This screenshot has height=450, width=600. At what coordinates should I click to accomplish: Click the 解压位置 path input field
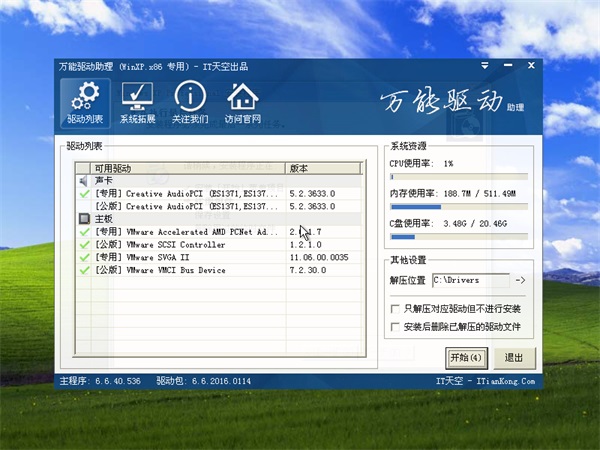469,281
